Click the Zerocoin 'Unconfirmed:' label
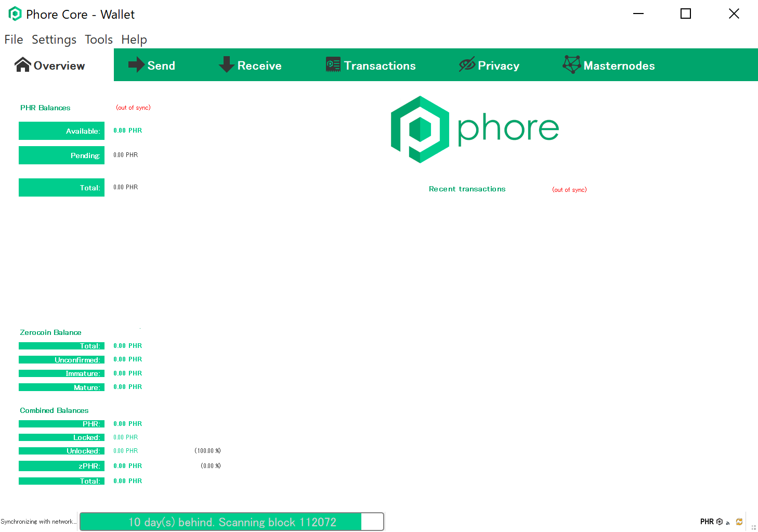758x532 pixels. pos(61,360)
